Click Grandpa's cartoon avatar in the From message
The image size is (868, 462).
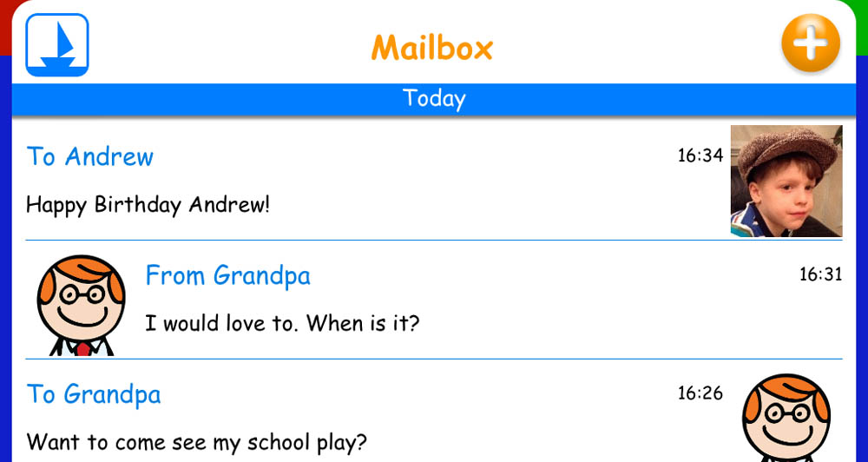pos(82,305)
